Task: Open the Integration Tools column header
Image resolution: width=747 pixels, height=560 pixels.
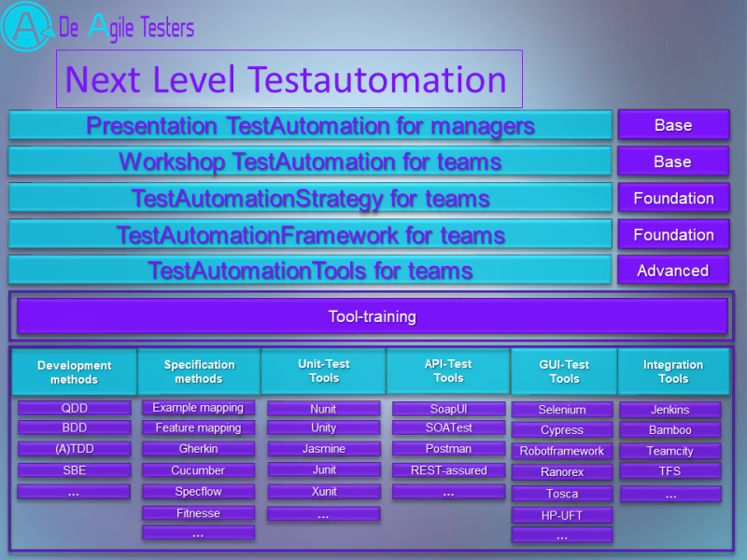Action: [673, 371]
